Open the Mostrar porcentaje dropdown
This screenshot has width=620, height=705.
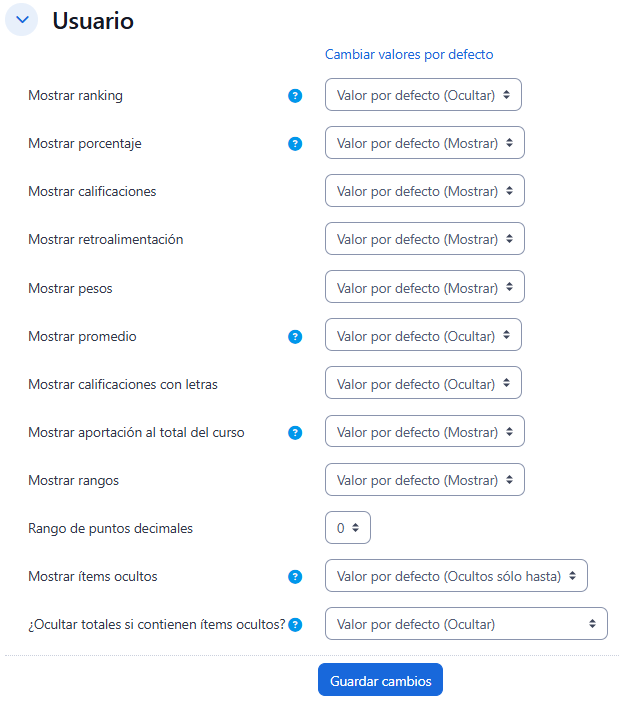tap(424, 143)
